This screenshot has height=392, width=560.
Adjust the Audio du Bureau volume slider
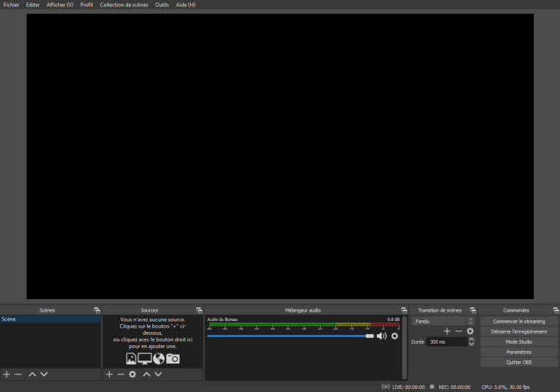pos(291,336)
